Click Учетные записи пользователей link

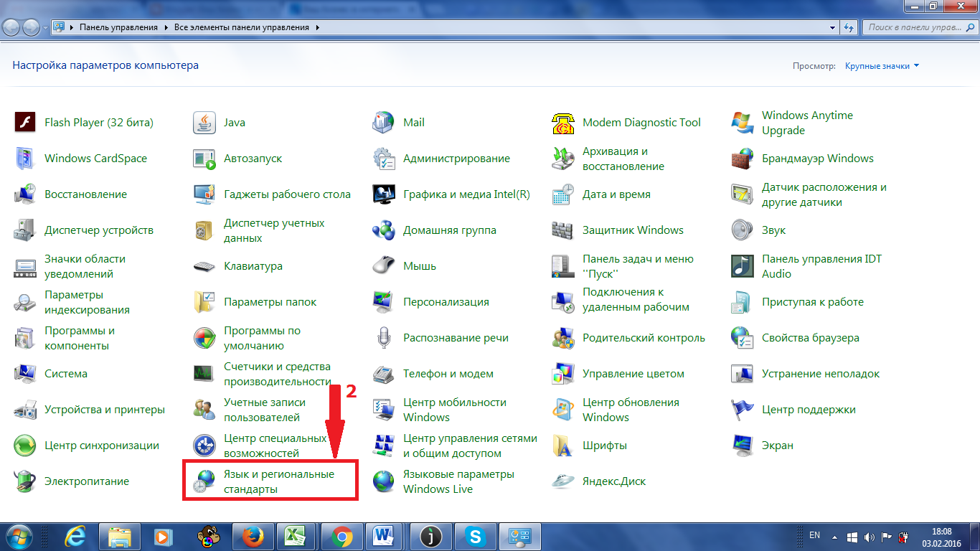tap(265, 410)
